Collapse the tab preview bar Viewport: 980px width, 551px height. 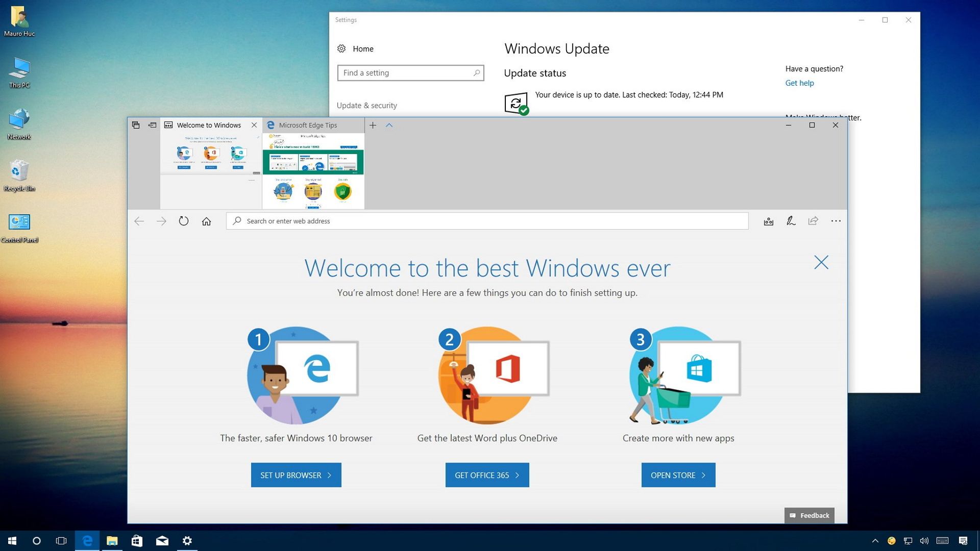pyautogui.click(x=389, y=125)
